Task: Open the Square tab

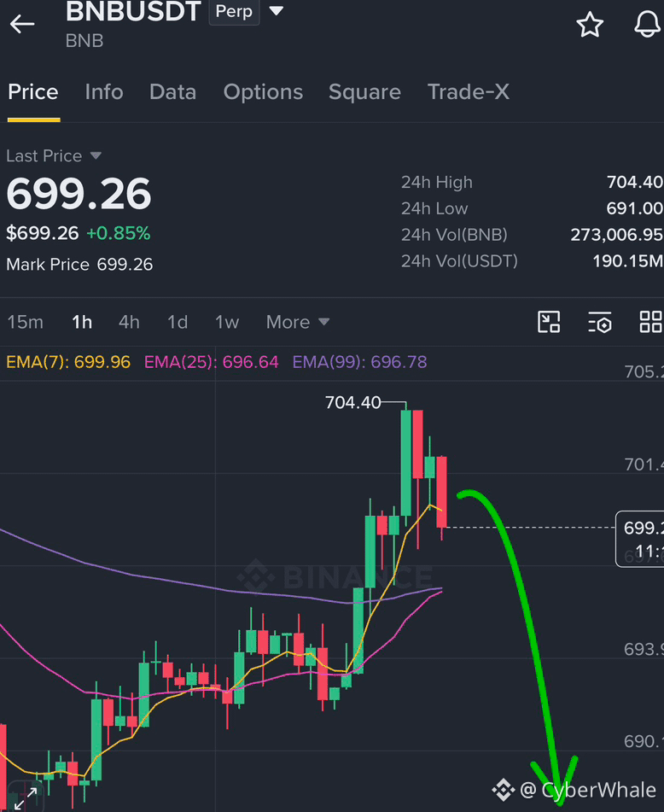Action: click(365, 92)
